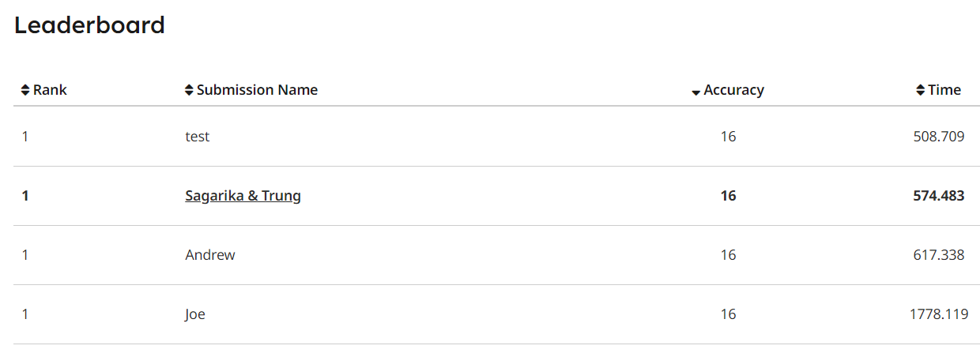Screen dimensions: 980x353
Task: Click the rank number in Joe's row
Action: click(25, 314)
